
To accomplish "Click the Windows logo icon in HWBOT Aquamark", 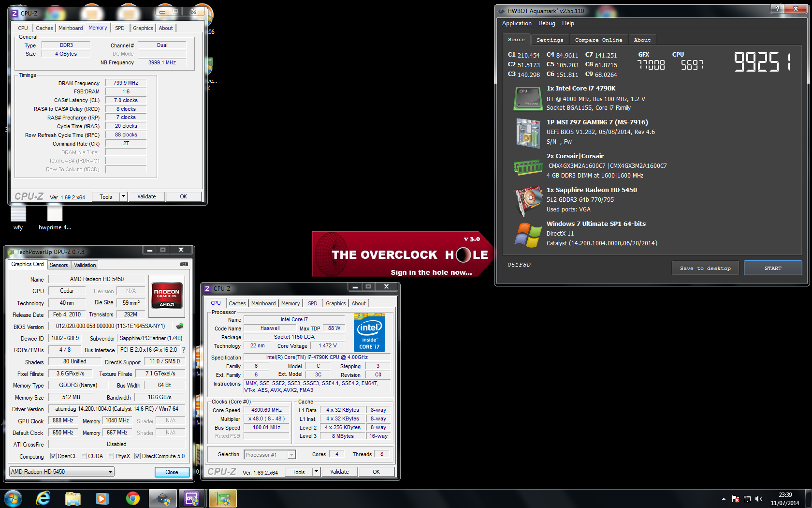I will 528,235.
